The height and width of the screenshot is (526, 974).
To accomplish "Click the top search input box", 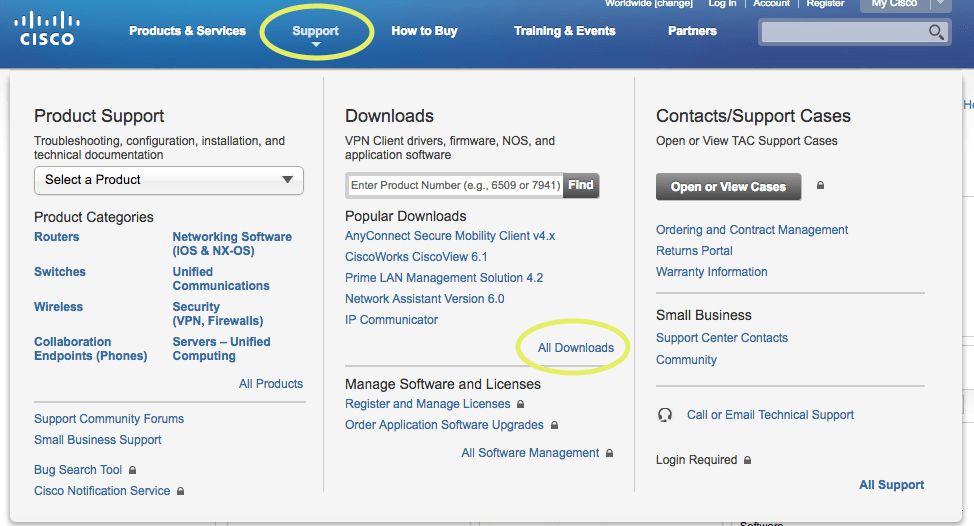I will [x=843, y=32].
